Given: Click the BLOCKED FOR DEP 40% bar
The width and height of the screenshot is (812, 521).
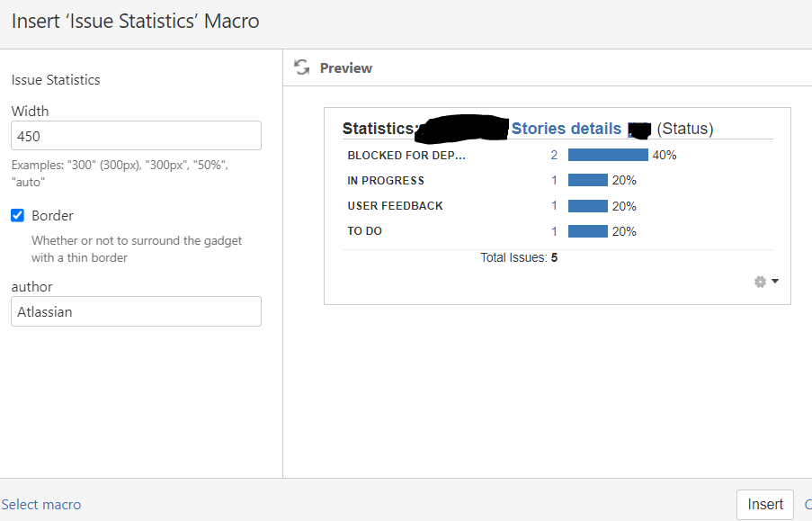Looking at the screenshot, I should coord(608,155).
